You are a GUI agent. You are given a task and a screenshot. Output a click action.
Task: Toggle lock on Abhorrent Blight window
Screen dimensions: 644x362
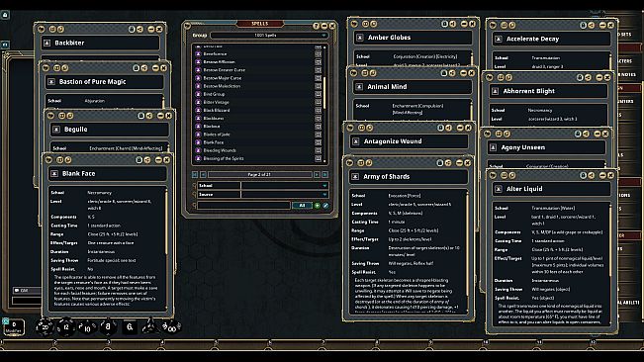[580, 77]
